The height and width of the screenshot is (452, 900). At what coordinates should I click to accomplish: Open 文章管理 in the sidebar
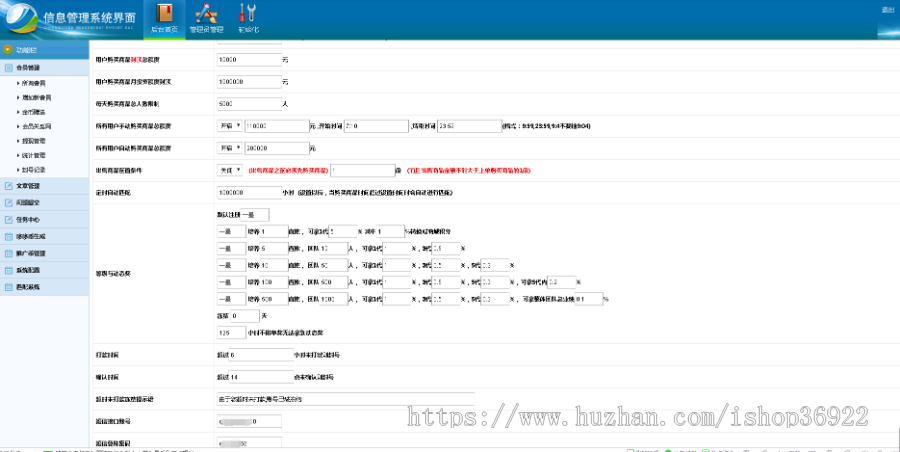pos(44,186)
